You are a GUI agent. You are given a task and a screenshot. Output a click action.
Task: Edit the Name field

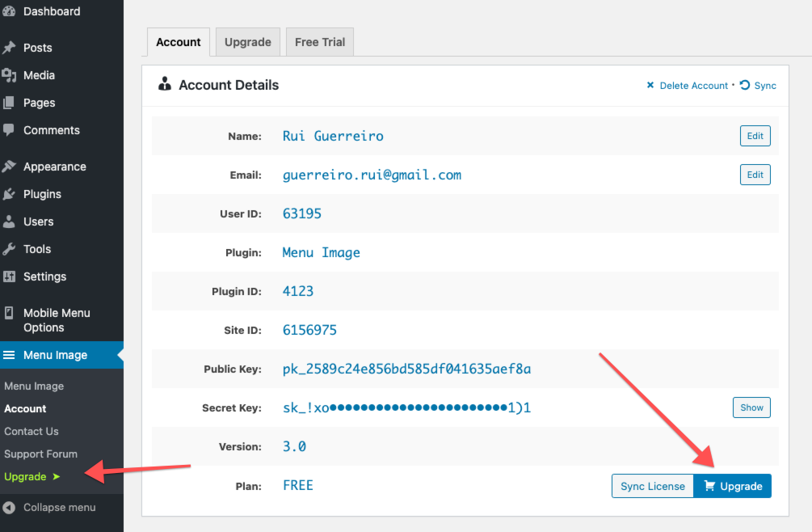tap(755, 136)
